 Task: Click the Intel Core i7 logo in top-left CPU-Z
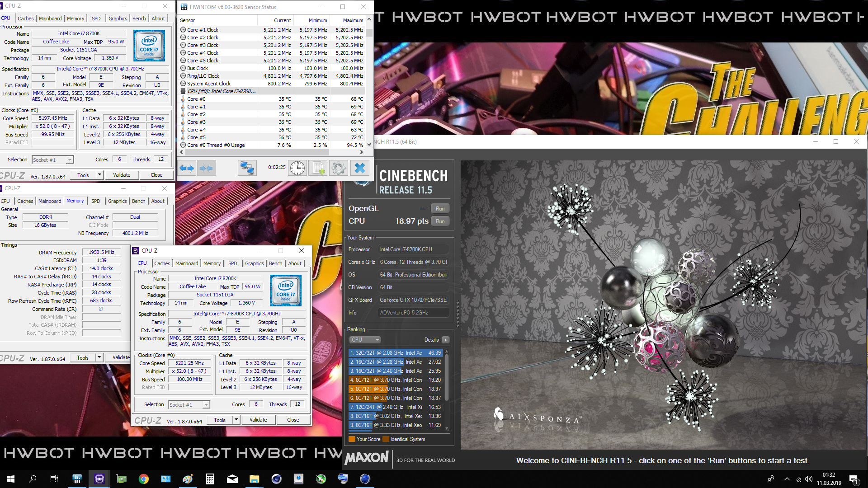pos(149,46)
